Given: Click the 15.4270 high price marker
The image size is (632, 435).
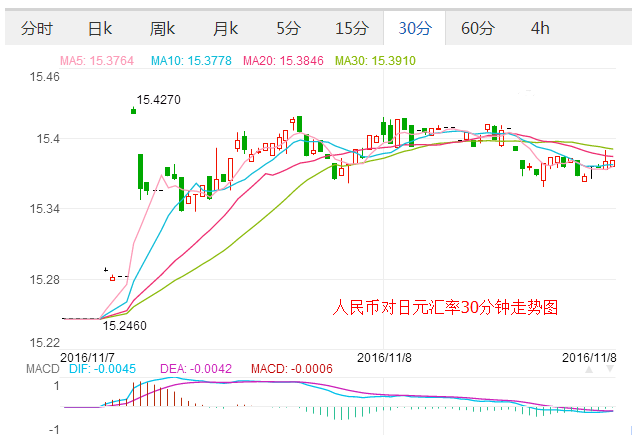Looking at the screenshot, I should click(158, 100).
